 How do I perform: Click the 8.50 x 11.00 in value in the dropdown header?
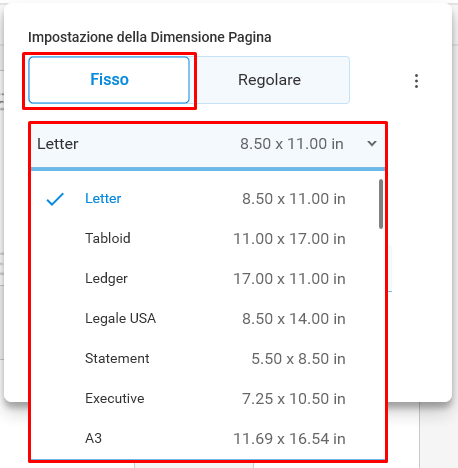(292, 144)
